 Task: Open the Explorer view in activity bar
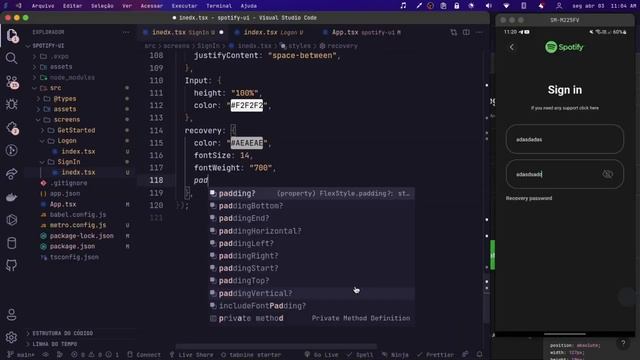(x=11, y=36)
